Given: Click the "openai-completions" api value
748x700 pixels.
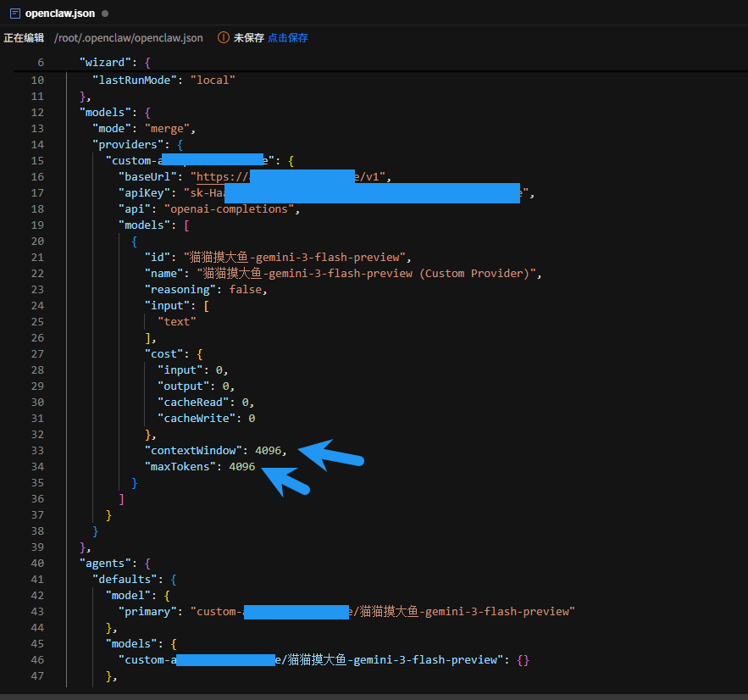Looking at the screenshot, I should click(229, 208).
